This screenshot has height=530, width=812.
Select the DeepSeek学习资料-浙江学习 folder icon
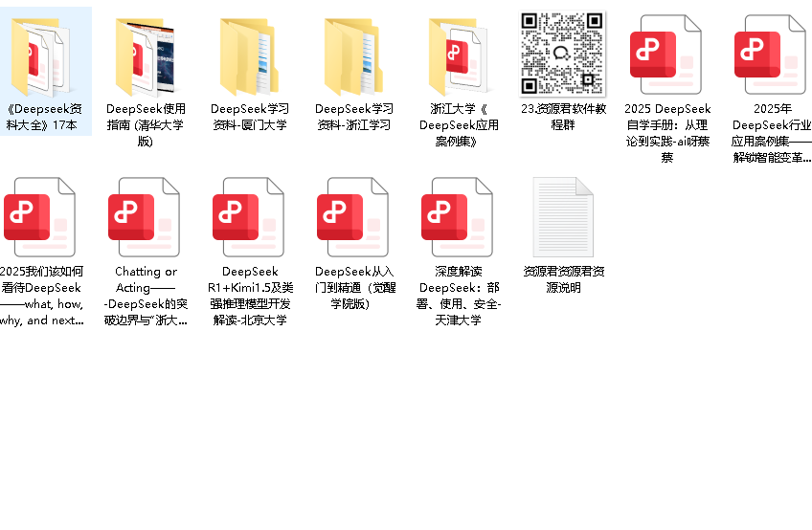(354, 57)
